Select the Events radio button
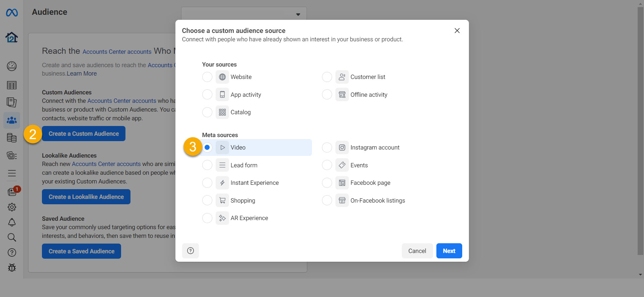 click(327, 165)
